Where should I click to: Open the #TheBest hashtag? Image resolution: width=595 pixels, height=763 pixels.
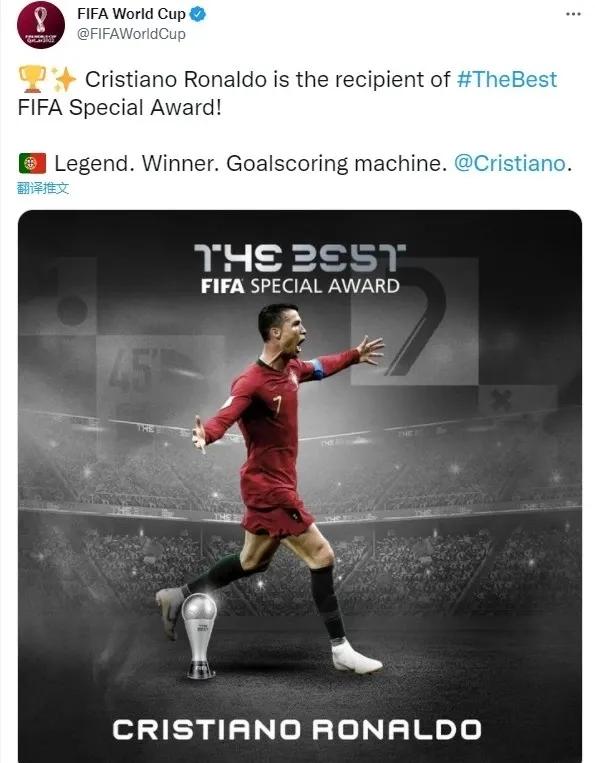pos(506,79)
